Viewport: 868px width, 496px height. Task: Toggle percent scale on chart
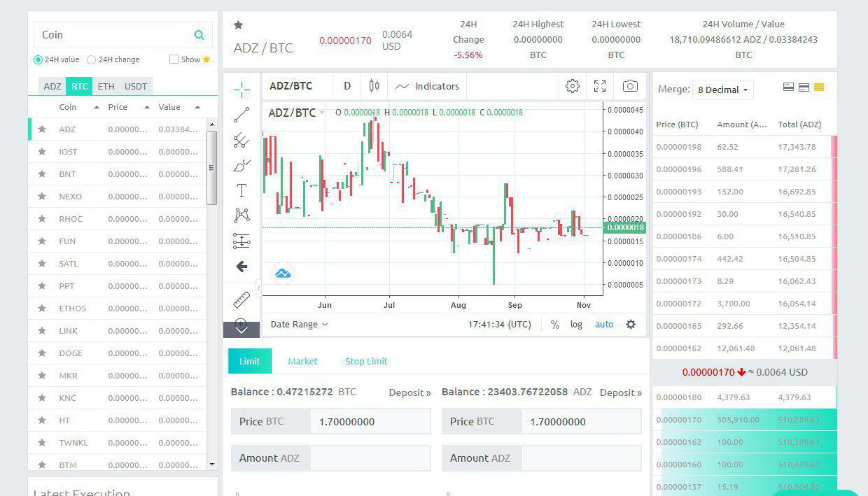coord(554,325)
